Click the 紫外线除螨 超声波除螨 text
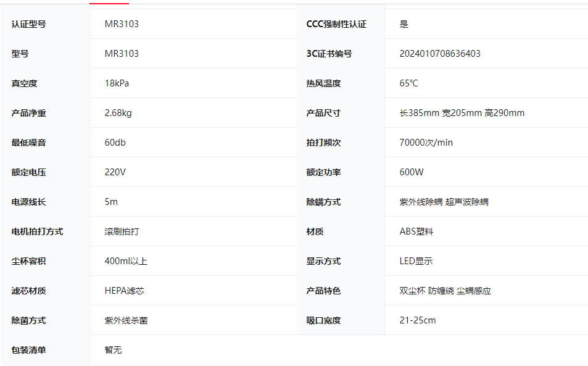Screen dimensions: 588x366 [444, 202]
